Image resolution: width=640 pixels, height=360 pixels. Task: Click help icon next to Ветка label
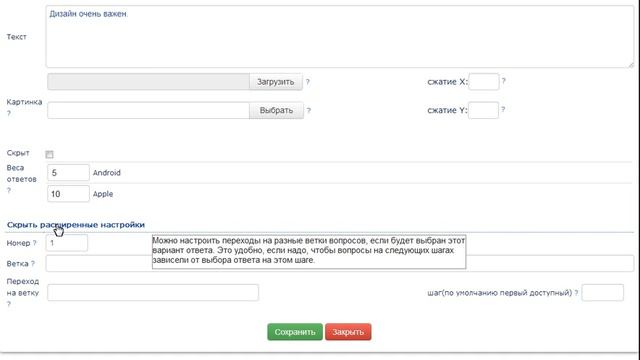click(x=33, y=264)
